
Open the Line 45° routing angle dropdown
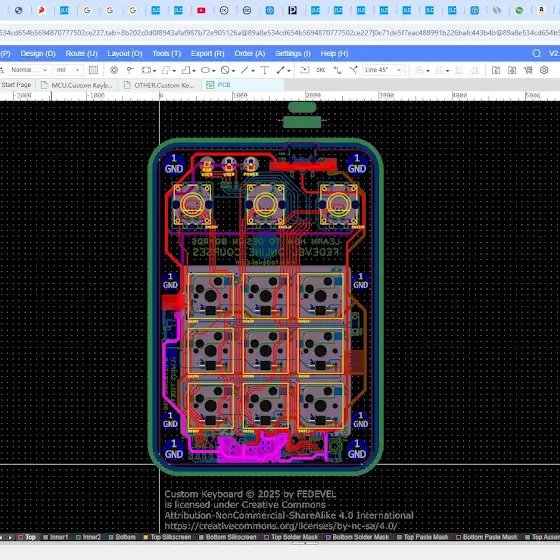coord(383,70)
